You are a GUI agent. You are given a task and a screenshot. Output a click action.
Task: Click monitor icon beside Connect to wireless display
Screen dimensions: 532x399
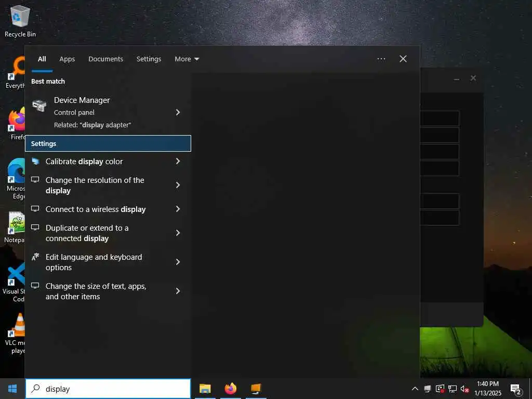click(35, 209)
